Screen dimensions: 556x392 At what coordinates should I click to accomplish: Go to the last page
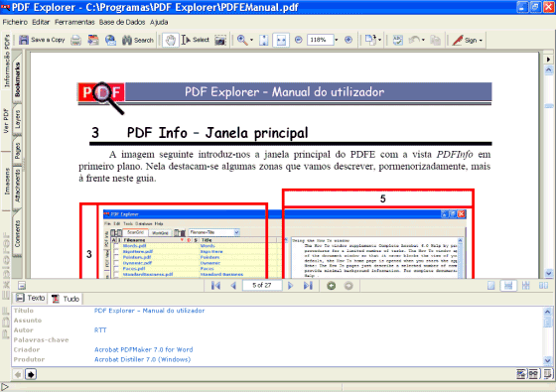tap(308, 286)
